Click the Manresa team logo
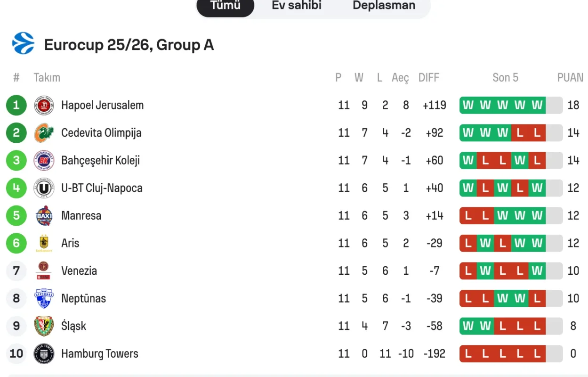The width and height of the screenshot is (588, 377). 44,216
